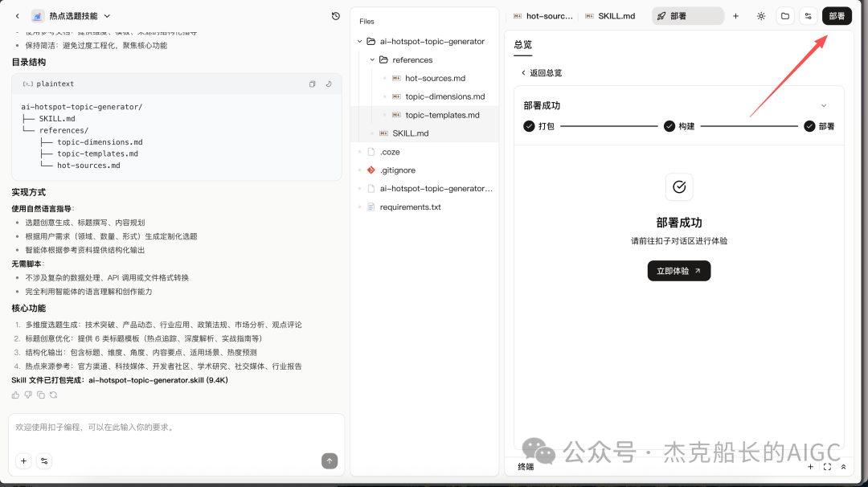Viewport: 868px width, 487px height.
Task: Toggle light theme sun icon
Action: [761, 16]
